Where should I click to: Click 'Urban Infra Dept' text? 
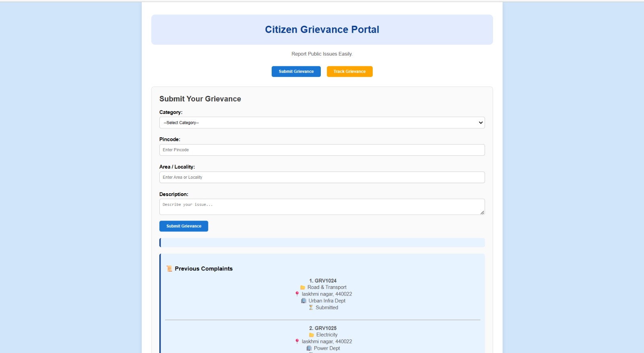327,301
